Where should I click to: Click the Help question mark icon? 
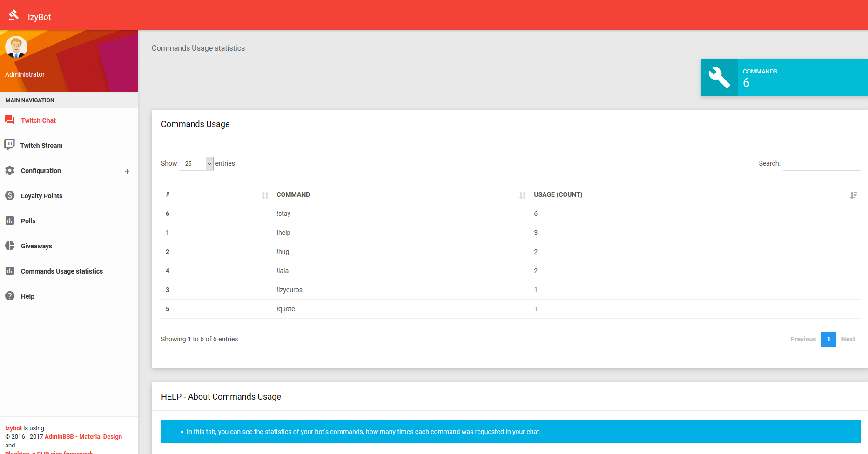coord(10,296)
